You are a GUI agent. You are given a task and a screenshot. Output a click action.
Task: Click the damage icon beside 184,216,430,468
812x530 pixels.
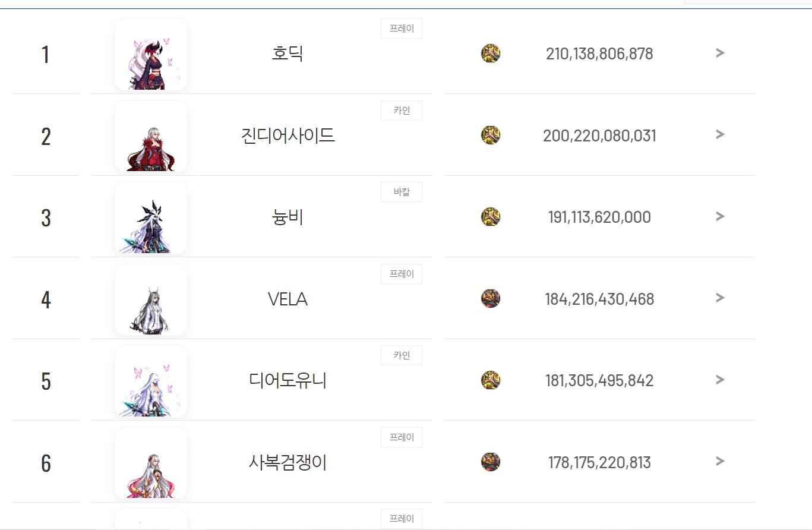click(x=491, y=298)
